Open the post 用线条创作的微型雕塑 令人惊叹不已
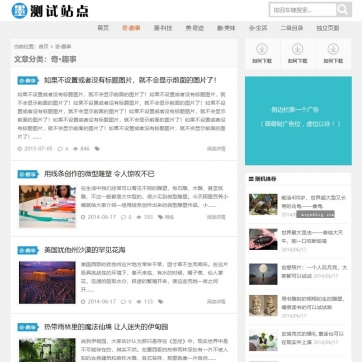The image size is (362, 362). coord(99,174)
